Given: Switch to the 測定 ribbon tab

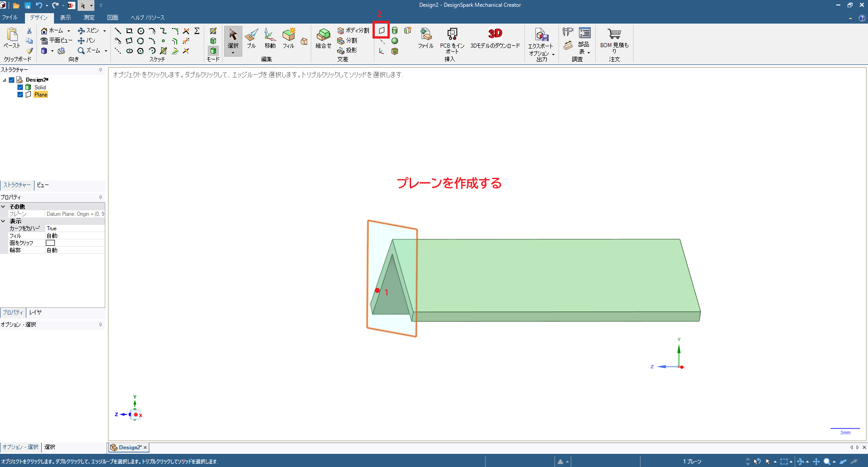Looking at the screenshot, I should coord(89,18).
